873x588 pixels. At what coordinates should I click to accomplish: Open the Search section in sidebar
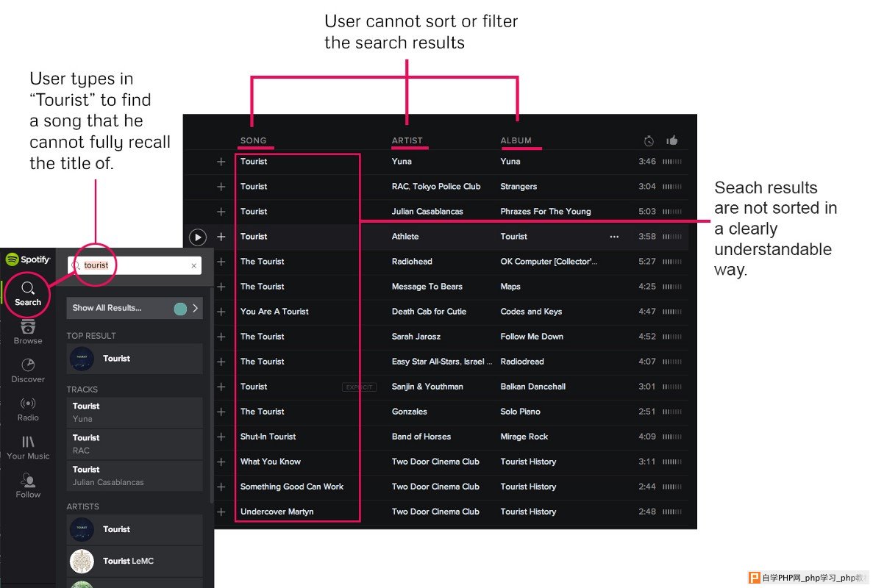(x=28, y=294)
